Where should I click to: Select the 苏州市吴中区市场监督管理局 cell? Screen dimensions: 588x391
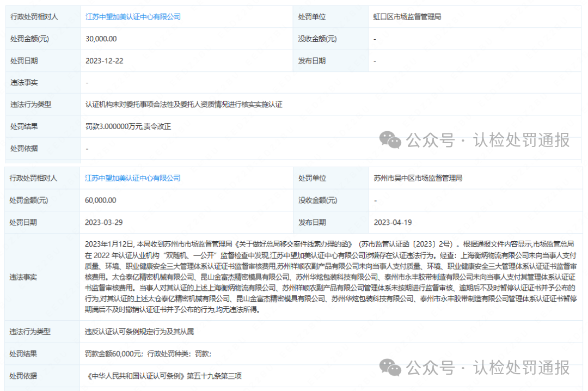418,178
